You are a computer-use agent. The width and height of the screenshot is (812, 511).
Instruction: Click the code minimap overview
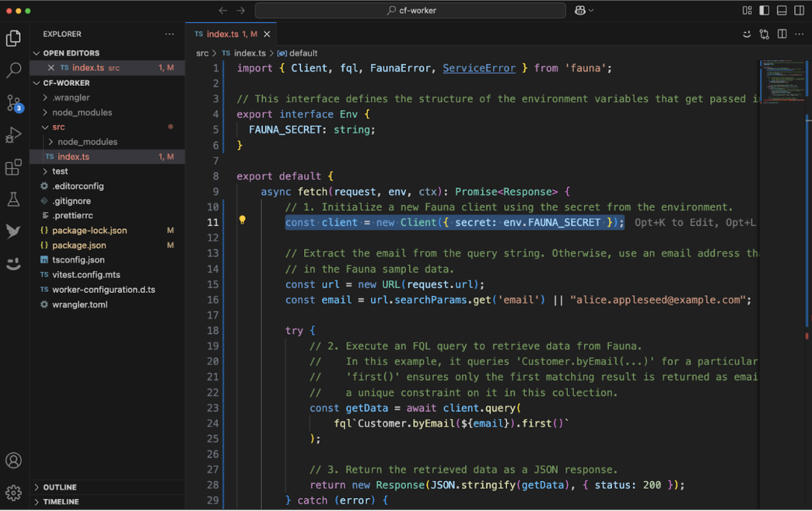783,83
